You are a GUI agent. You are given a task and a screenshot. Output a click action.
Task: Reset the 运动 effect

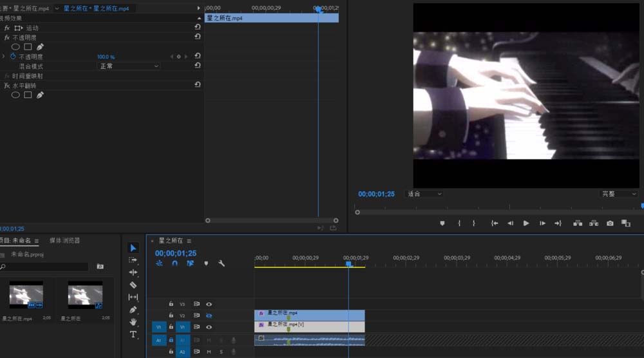[198, 26]
